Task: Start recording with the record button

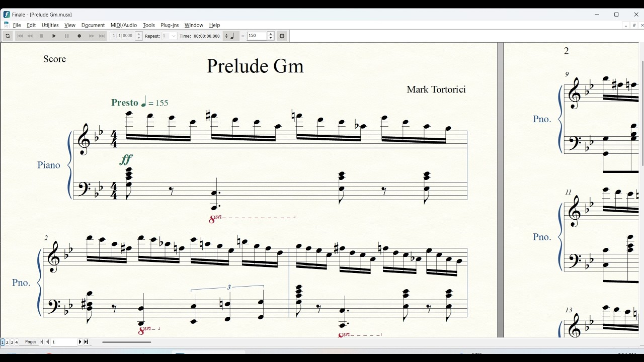Action: pyautogui.click(x=79, y=36)
